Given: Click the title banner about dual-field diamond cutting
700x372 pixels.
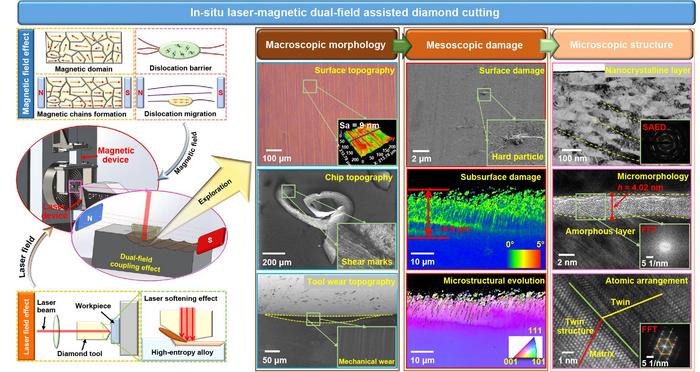Looking at the screenshot, I should [x=345, y=12].
